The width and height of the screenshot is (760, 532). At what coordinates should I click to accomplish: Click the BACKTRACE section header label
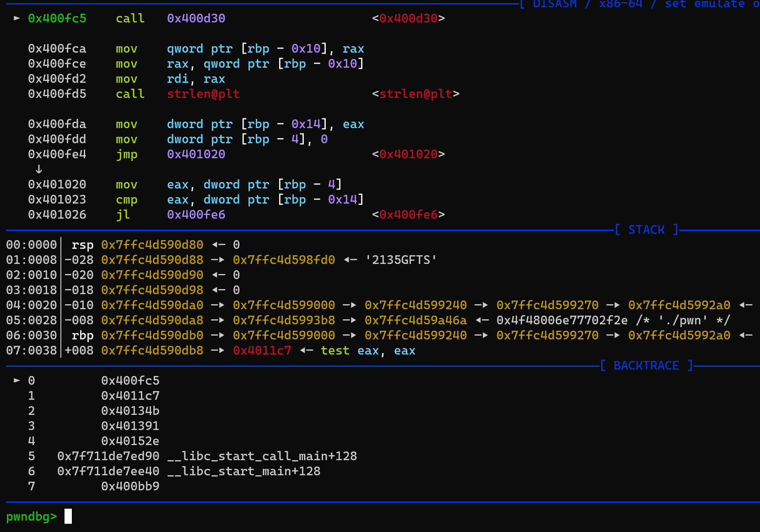pos(646,365)
